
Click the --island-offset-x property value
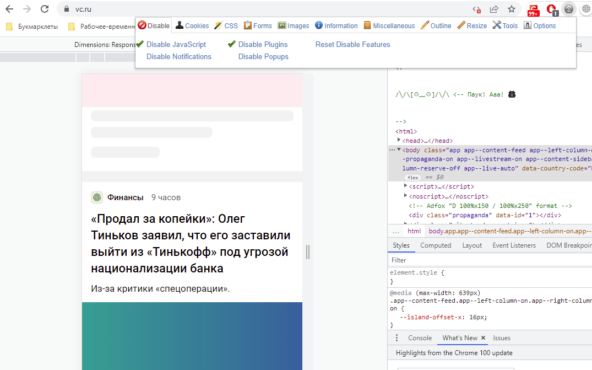click(478, 317)
